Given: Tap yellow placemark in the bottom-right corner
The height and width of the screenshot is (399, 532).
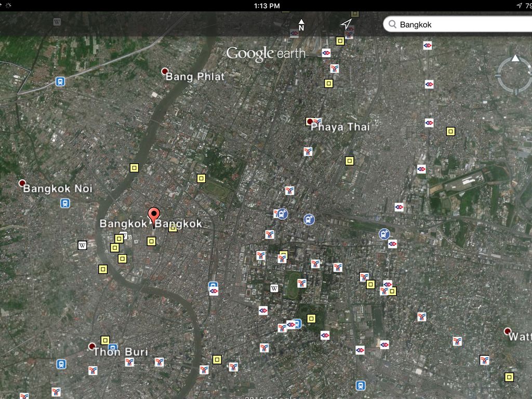Looking at the screenshot, I should point(509,377).
